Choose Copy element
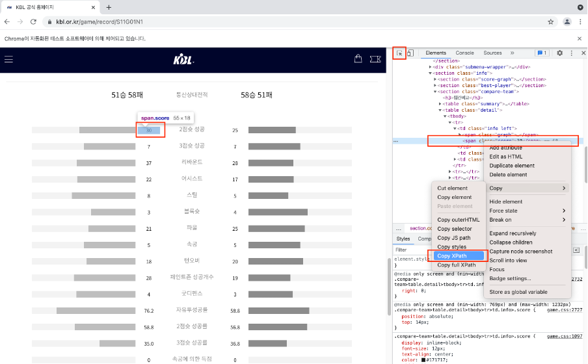 point(455,197)
